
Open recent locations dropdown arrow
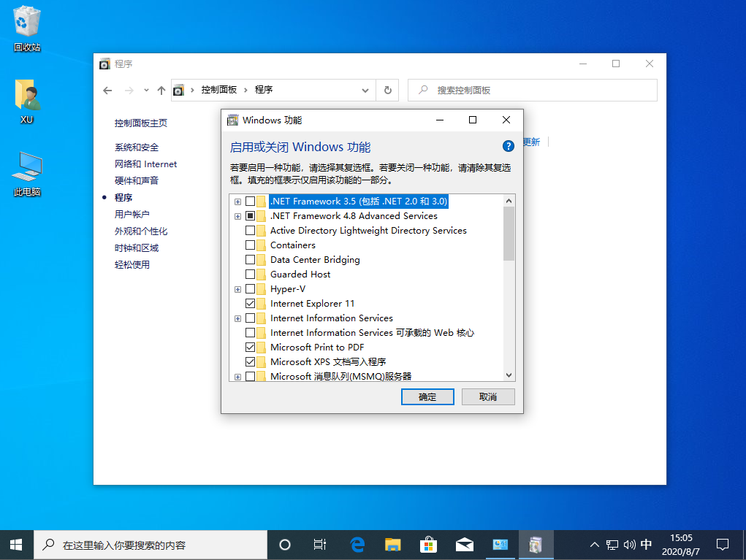(146, 91)
